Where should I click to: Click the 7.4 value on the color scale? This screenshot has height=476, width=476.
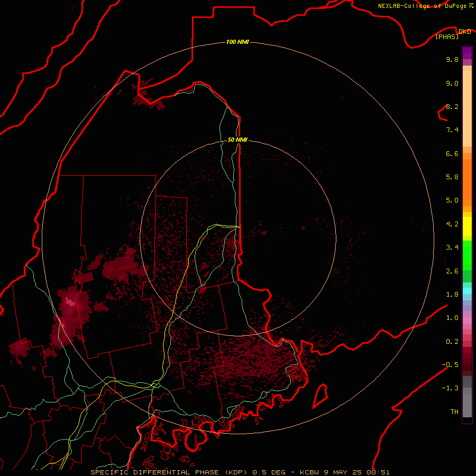[452, 130]
